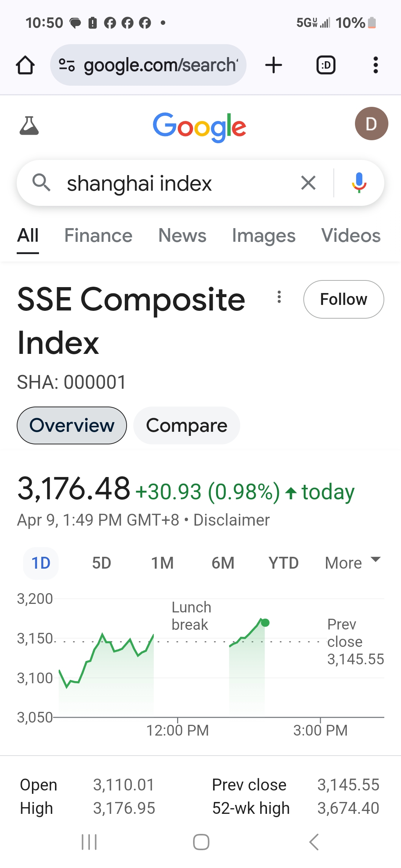Open the Disclaimer link
401x868 pixels.
(232, 520)
